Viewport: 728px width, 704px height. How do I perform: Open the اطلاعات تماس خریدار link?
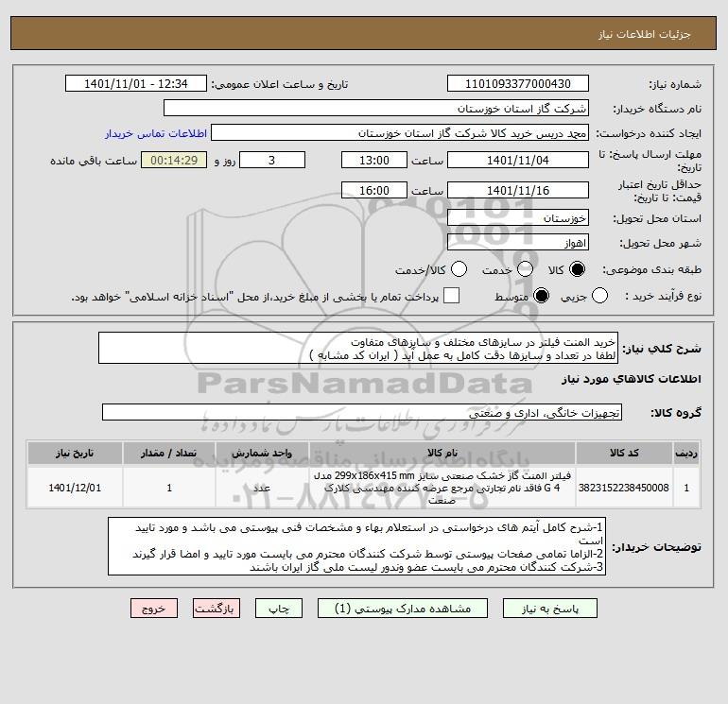[156, 133]
